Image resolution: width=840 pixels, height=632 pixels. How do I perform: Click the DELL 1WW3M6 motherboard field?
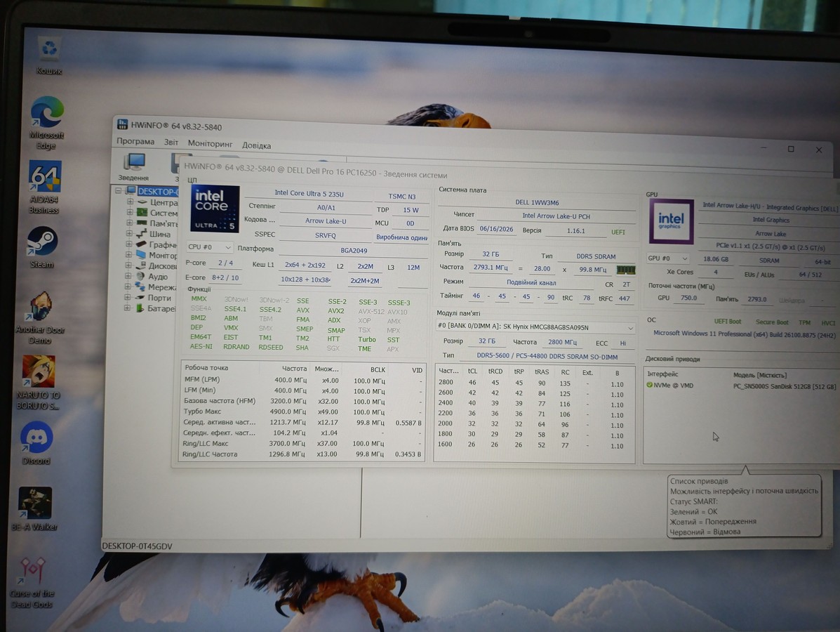[537, 203]
